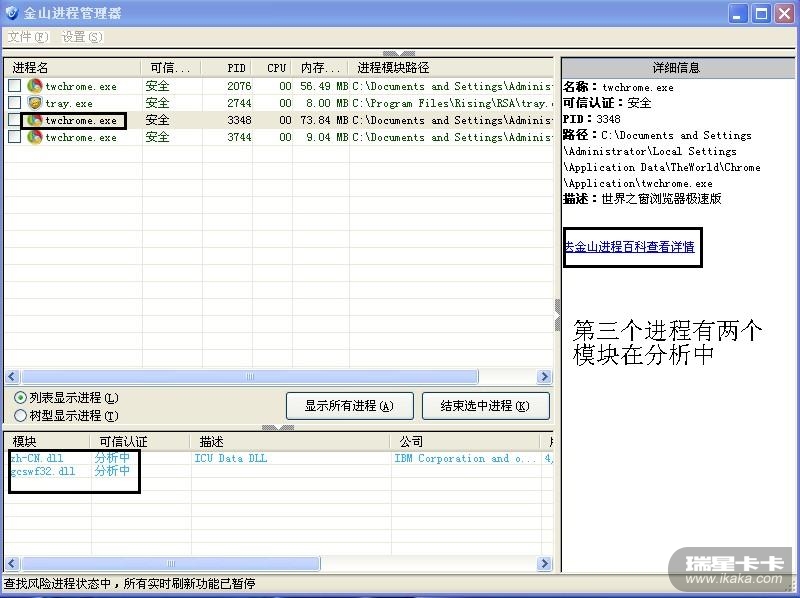Click the PID 3744 cell

pyautogui.click(x=239, y=137)
